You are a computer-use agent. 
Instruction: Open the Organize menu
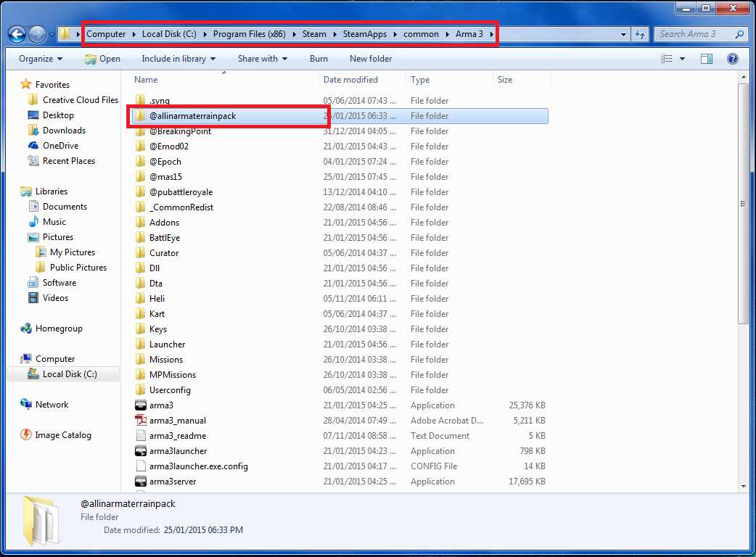point(41,59)
